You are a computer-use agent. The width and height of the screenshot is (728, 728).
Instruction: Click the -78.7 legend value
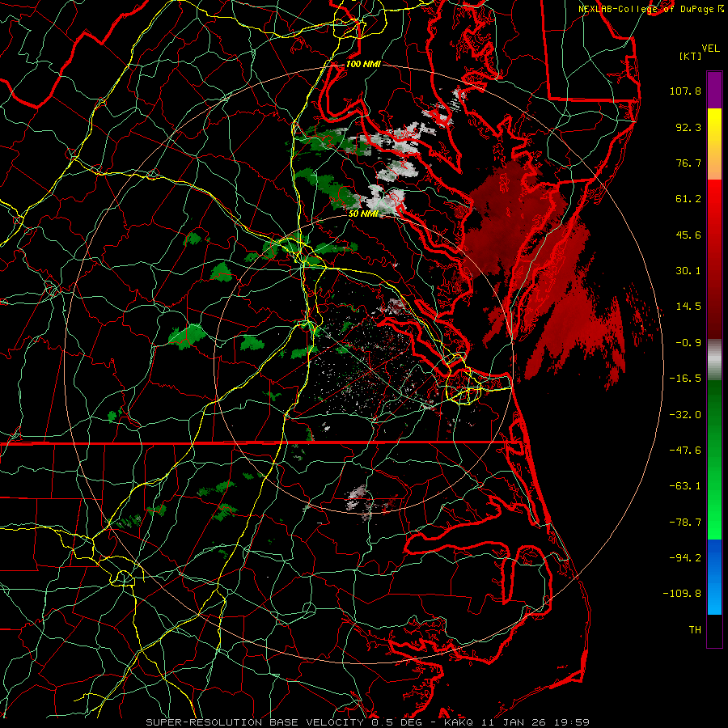(685, 523)
